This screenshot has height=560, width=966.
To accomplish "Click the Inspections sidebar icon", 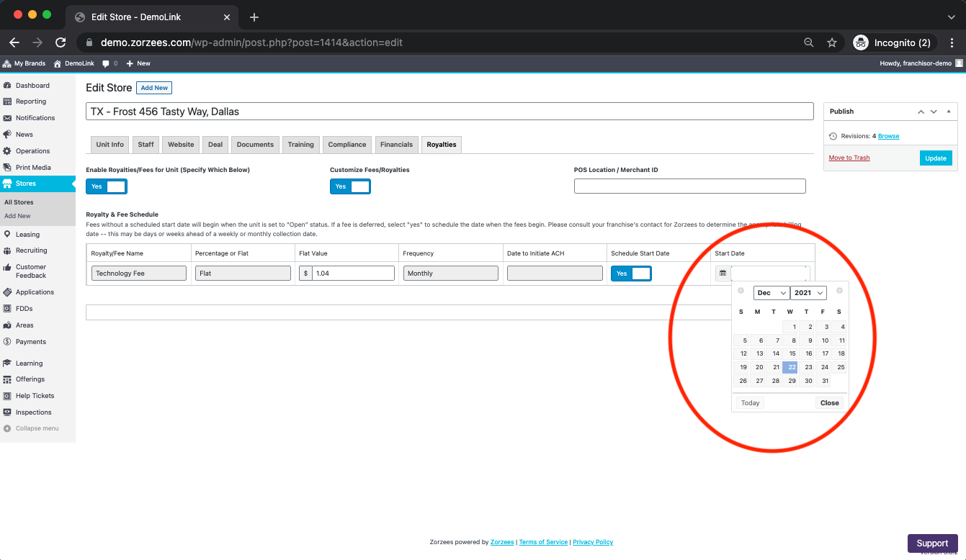I will [x=32, y=412].
